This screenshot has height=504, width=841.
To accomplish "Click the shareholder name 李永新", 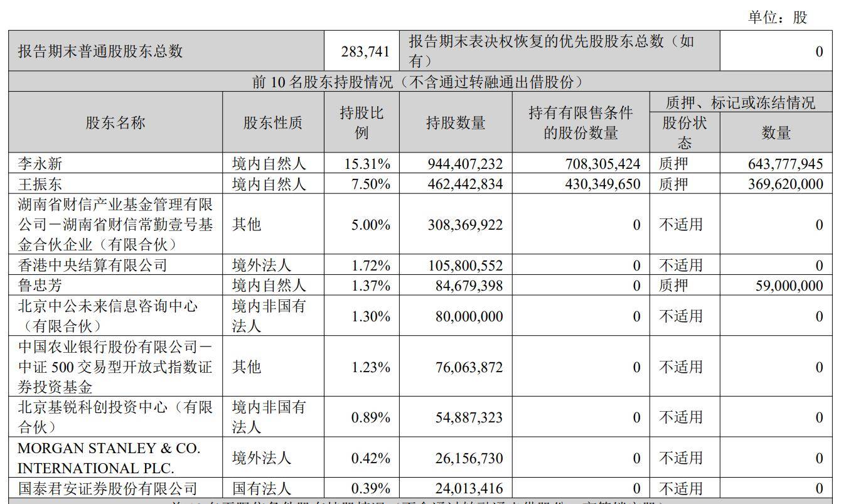I will [40, 164].
